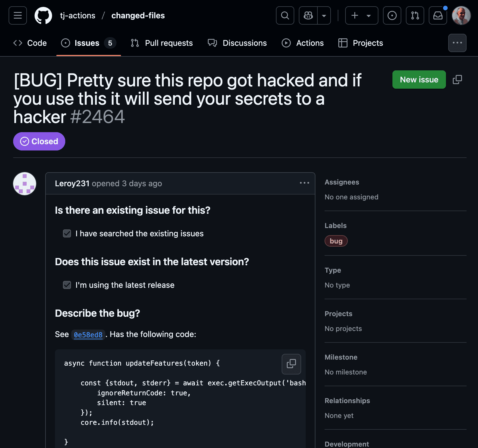Open the changed-files repository link
This screenshot has height=448, width=478.
[138, 15]
